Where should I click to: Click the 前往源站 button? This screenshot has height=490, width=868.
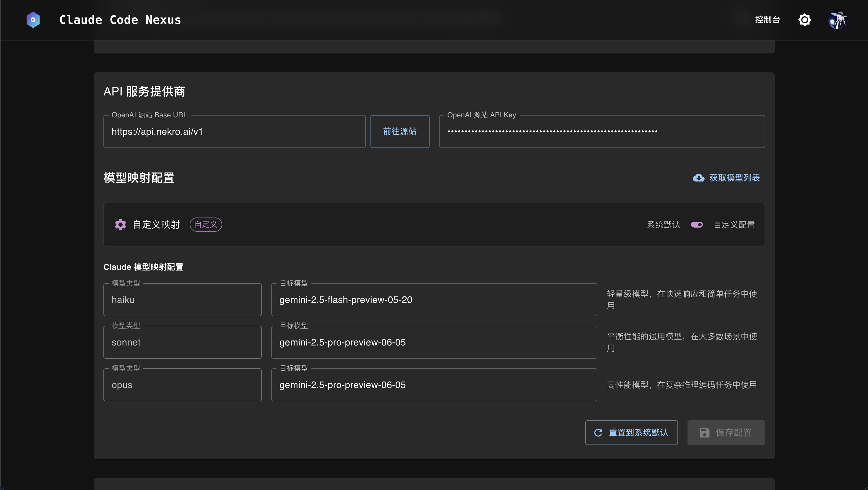coord(400,132)
